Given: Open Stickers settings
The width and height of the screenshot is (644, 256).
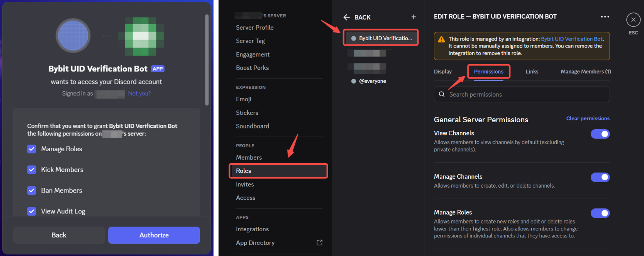Looking at the screenshot, I should (x=247, y=113).
